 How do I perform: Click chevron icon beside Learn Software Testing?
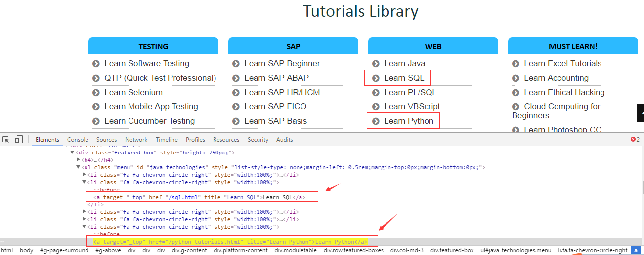pyautogui.click(x=96, y=64)
